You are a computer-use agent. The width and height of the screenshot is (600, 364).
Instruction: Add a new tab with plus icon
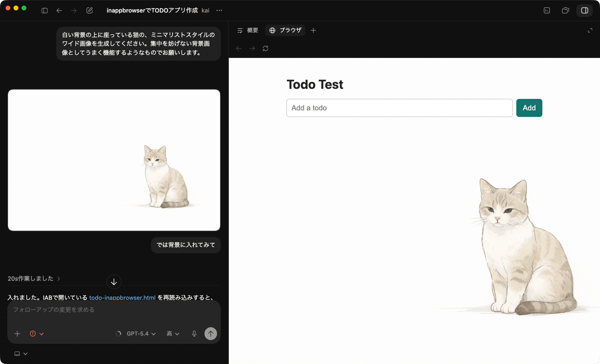coord(313,31)
